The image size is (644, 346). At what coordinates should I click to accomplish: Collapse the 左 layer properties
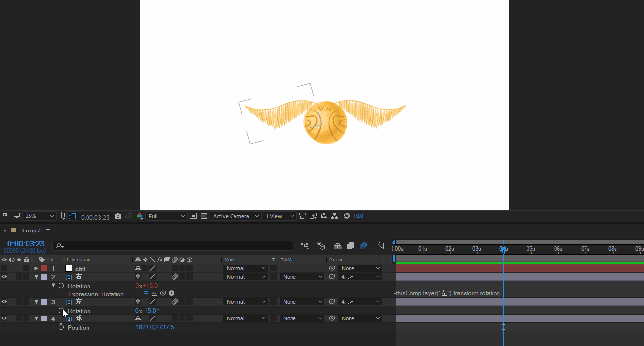[x=36, y=302]
